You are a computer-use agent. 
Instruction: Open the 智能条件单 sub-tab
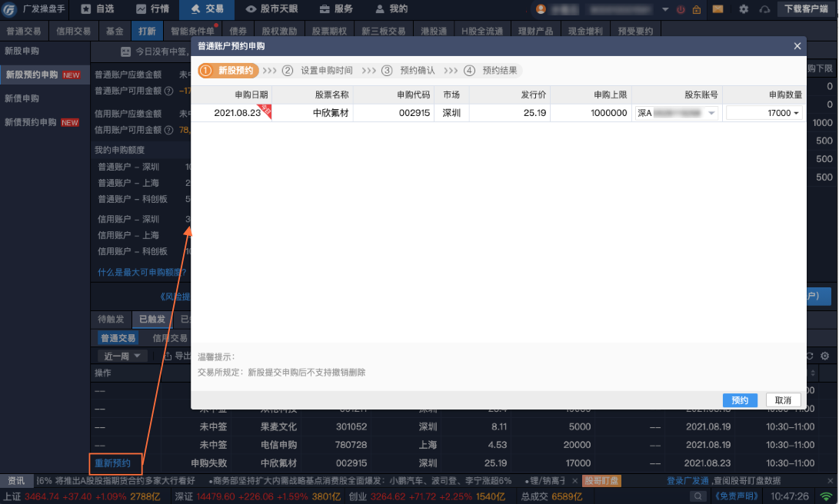[192, 31]
